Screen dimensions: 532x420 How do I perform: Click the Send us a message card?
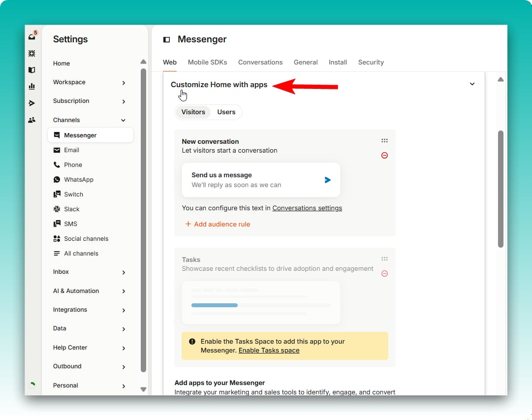[261, 180]
